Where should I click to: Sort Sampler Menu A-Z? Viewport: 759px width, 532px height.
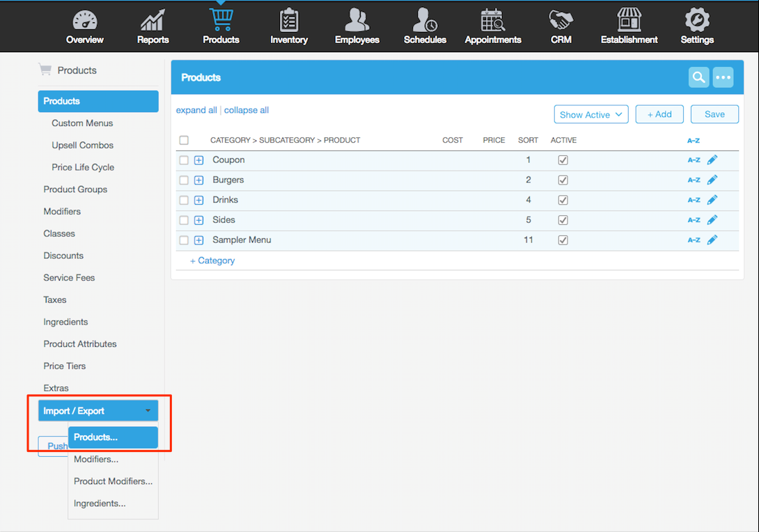(694, 240)
